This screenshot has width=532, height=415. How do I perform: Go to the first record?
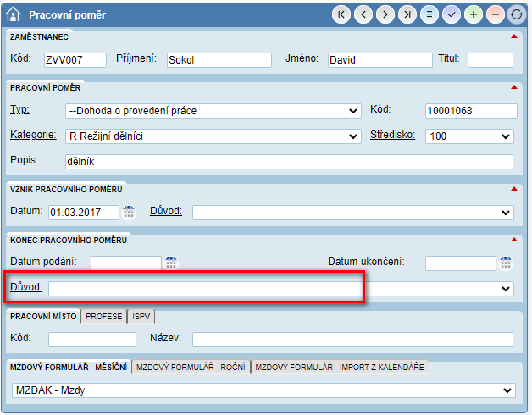tap(341, 14)
